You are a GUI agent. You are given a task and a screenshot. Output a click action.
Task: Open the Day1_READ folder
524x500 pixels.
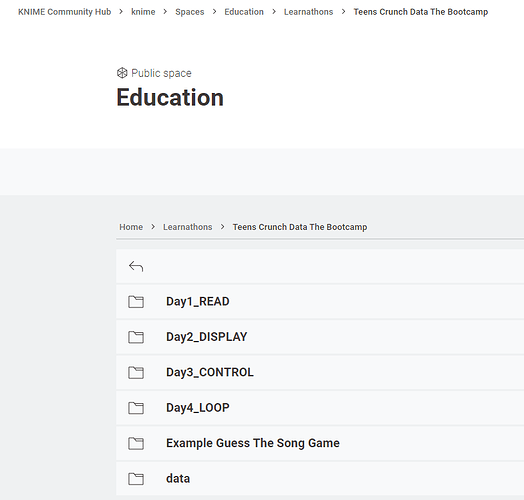pos(198,301)
